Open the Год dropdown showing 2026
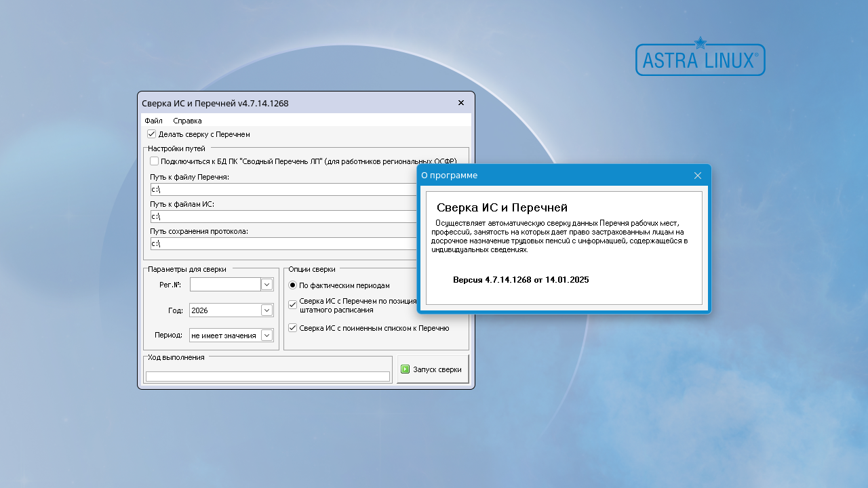The image size is (868, 488). point(267,310)
